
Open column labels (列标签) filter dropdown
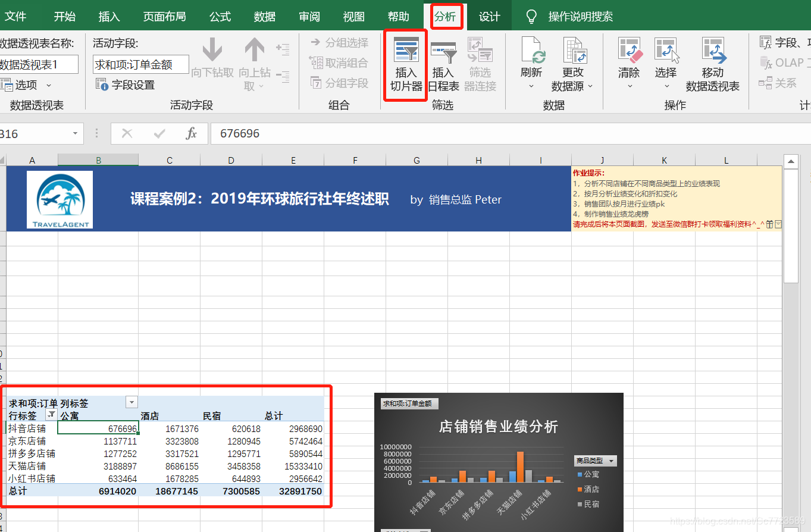132,403
